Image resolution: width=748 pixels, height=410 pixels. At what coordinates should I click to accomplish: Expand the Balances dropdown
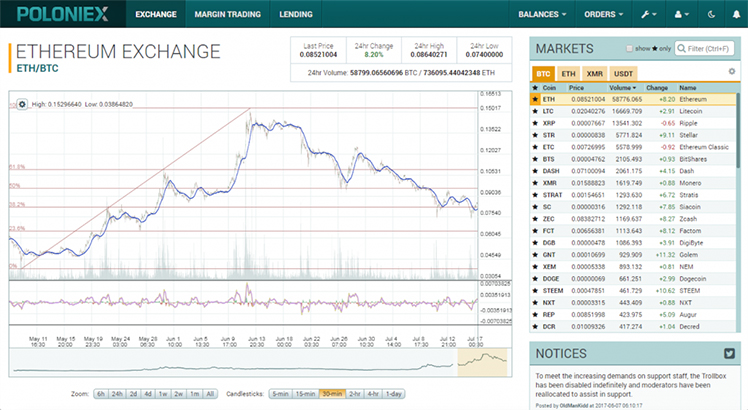(542, 14)
